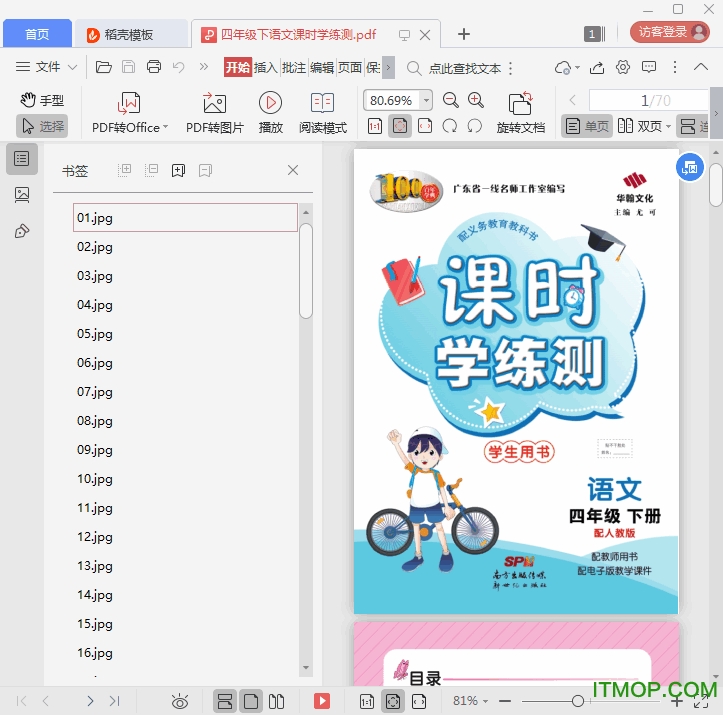Viewport: 723px width, 715px height.
Task: Click the cloud sync icon
Action: [x=563, y=68]
